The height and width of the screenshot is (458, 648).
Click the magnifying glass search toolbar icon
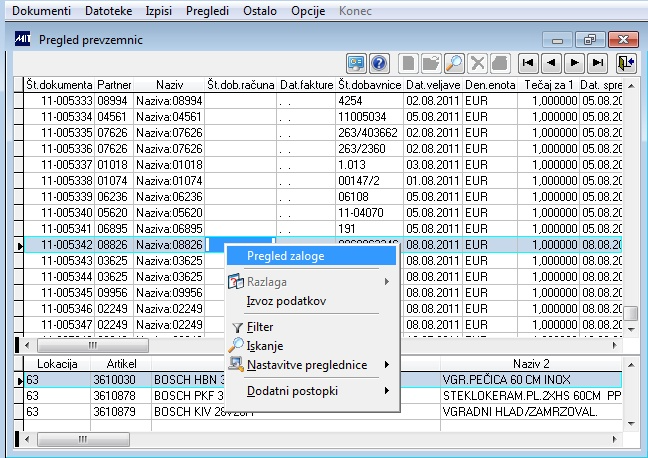click(453, 62)
